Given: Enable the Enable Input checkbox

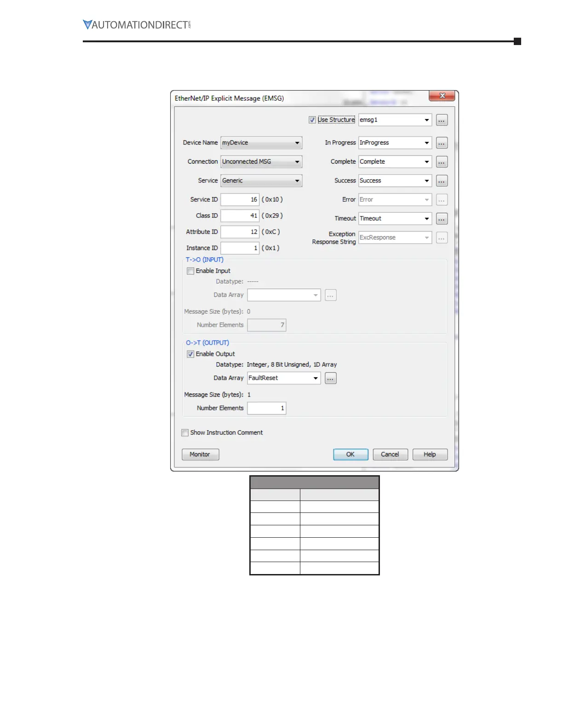Looking at the screenshot, I should click(x=190, y=271).
